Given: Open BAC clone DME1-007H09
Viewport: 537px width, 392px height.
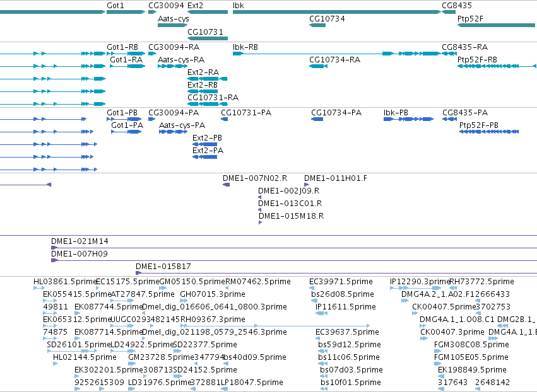Looking at the screenshot, I should [79, 254].
